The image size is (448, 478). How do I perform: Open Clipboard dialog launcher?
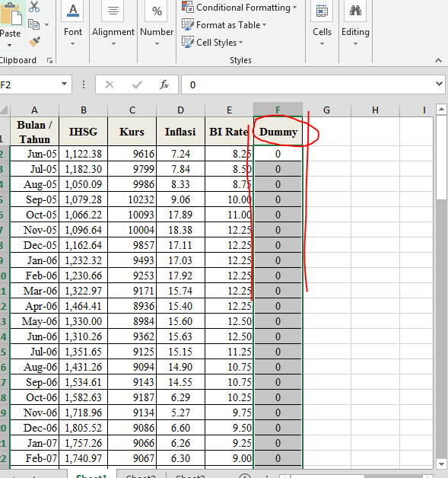coord(49,61)
